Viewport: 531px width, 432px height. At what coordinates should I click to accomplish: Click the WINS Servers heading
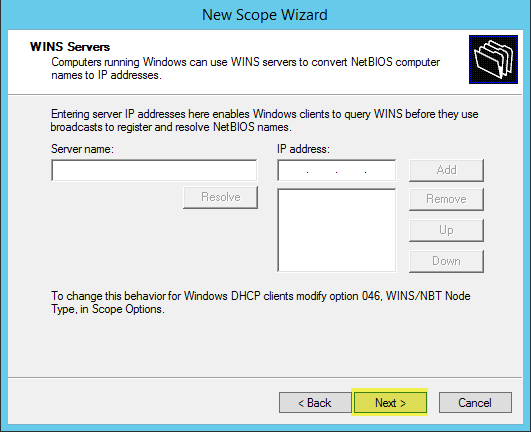[x=70, y=47]
